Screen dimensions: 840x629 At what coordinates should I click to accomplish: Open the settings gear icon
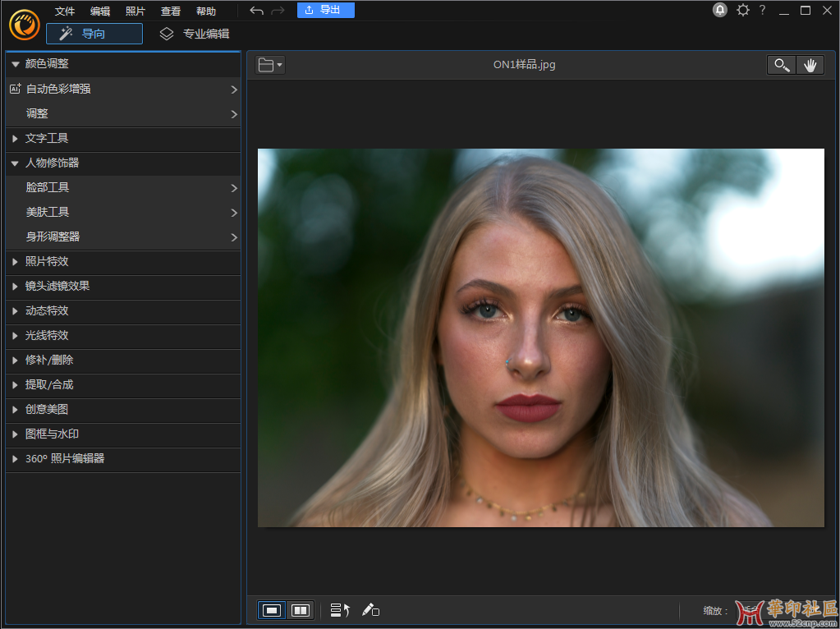743,10
